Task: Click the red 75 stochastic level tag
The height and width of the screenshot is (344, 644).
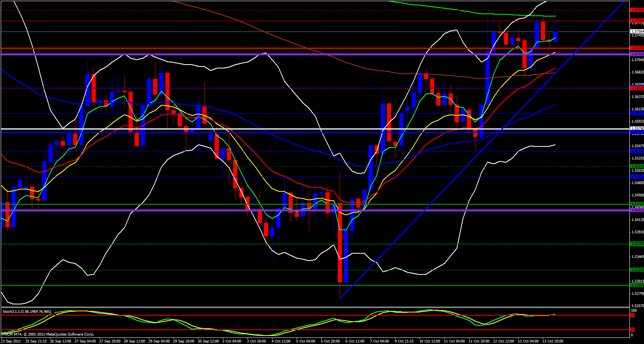Action: [x=632, y=315]
